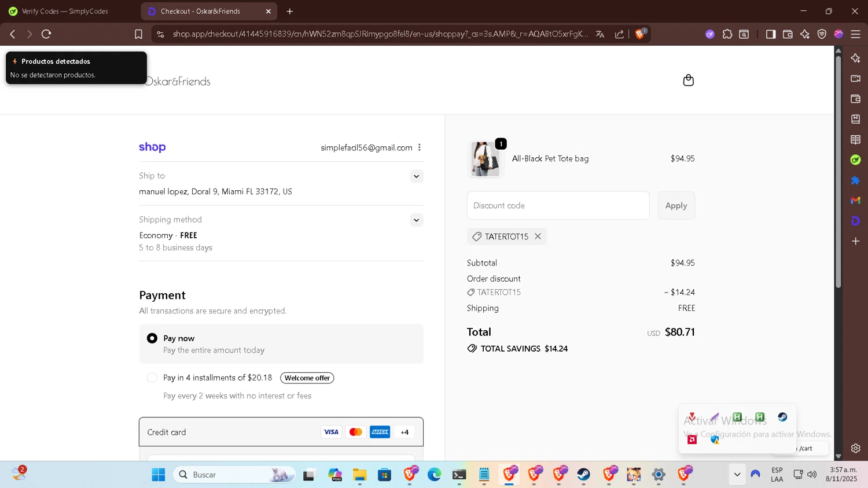The width and height of the screenshot is (868, 488).
Task: Click the Welcome offer badge
Action: [x=307, y=378]
